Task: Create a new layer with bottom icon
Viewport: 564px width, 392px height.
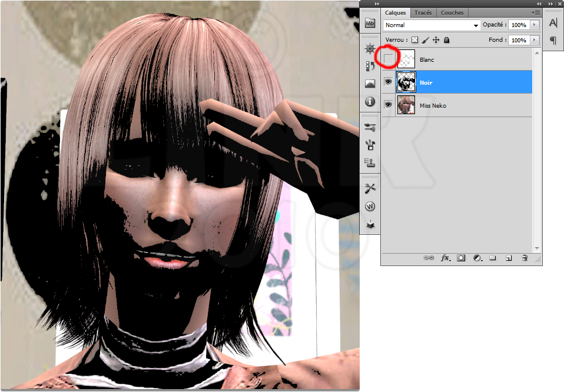Action: tap(509, 258)
